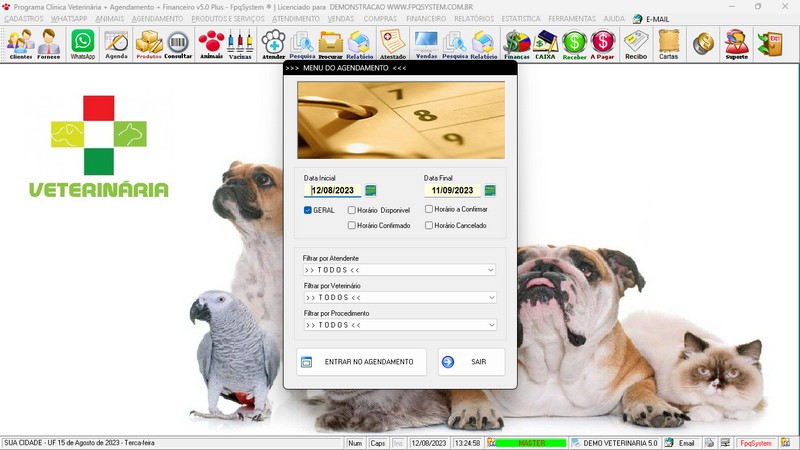
Task: Click the Animais paw icon
Action: coord(211,44)
